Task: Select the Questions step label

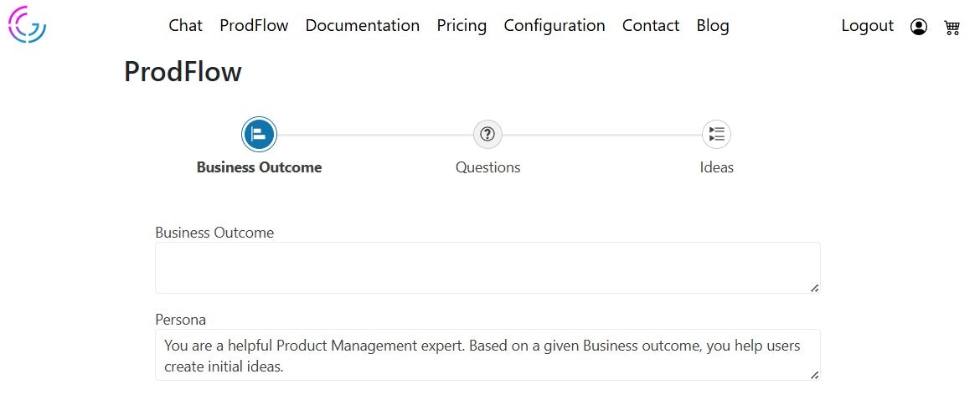Action: coord(487,167)
